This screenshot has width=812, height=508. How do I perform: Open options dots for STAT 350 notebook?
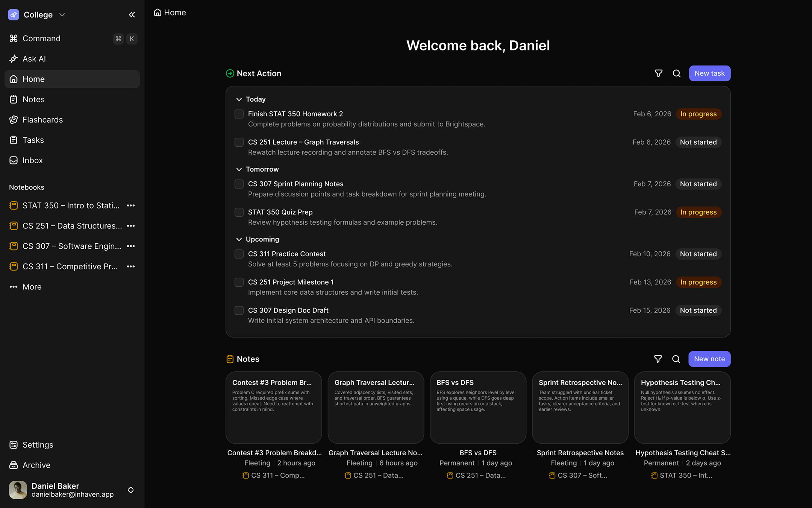[x=131, y=205]
